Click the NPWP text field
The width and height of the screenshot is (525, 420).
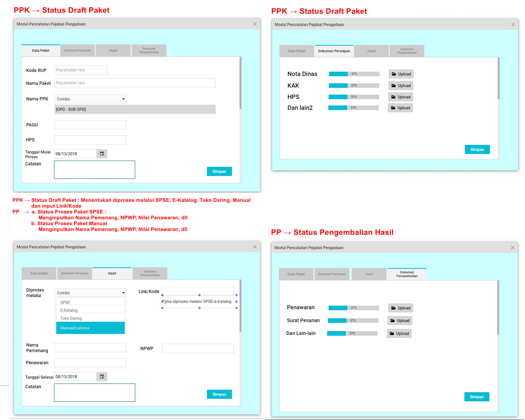(x=198, y=348)
